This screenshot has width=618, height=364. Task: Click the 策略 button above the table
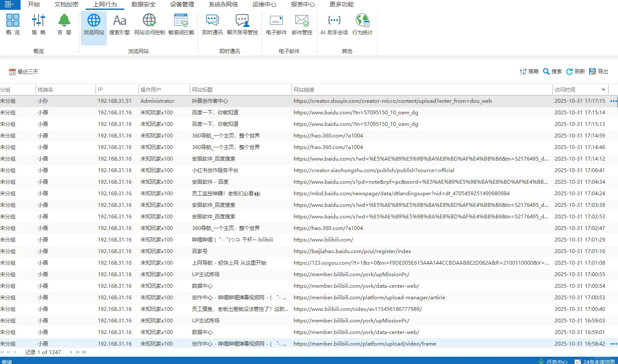click(529, 72)
